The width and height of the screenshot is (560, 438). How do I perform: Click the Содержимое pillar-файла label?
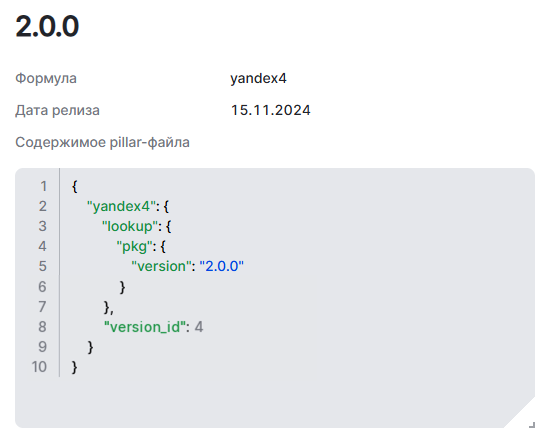[102, 142]
